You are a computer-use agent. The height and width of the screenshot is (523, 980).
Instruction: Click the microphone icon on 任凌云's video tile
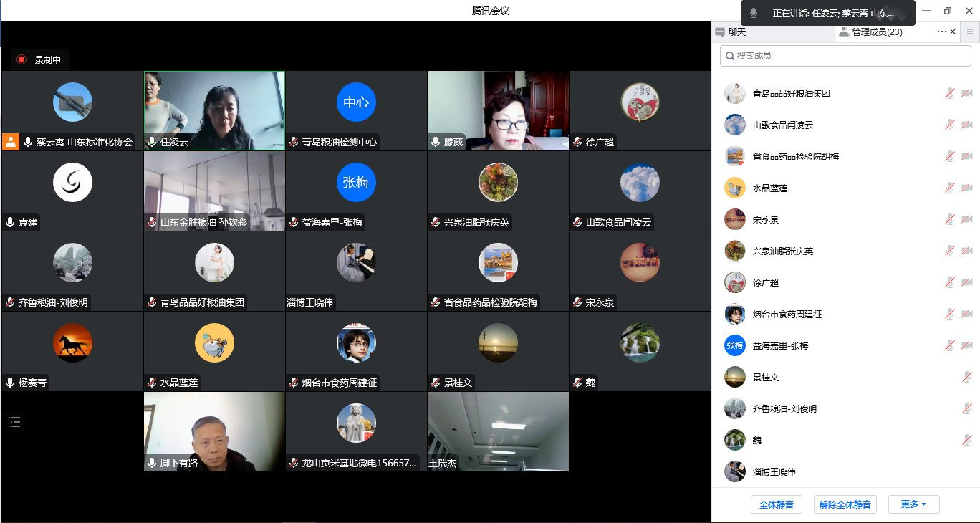[152, 142]
